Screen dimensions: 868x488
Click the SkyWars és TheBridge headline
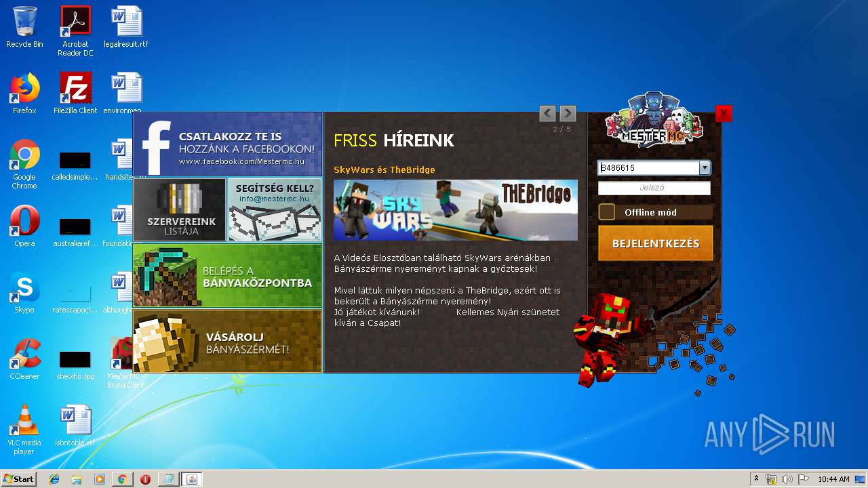click(x=384, y=169)
